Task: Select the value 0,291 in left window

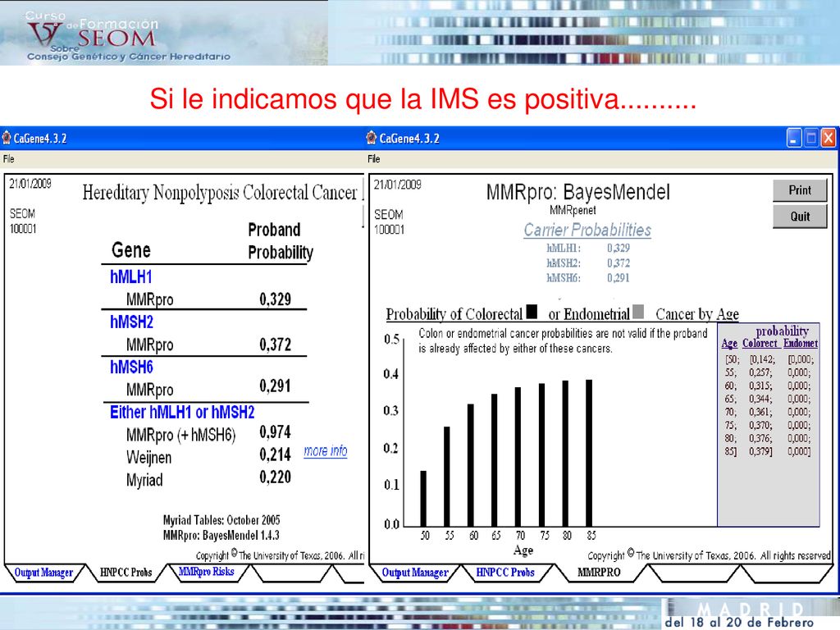Action: click(x=276, y=386)
